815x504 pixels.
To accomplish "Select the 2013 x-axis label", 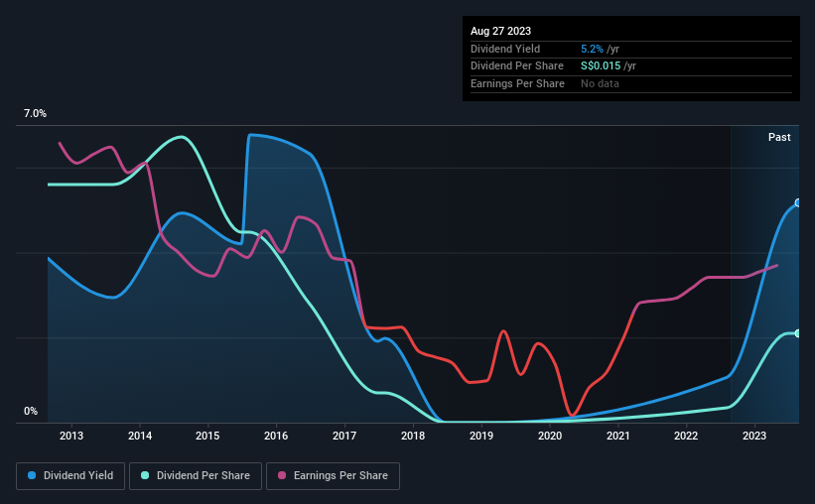I will click(x=71, y=436).
